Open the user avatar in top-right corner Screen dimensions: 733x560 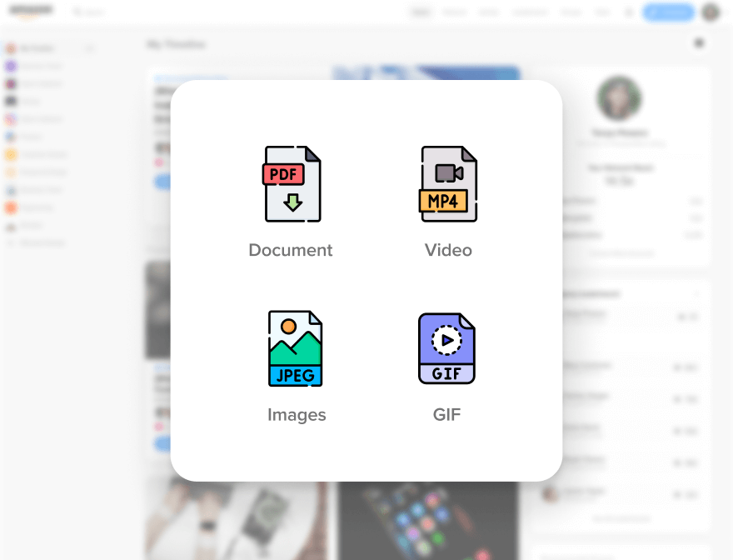pos(711,12)
